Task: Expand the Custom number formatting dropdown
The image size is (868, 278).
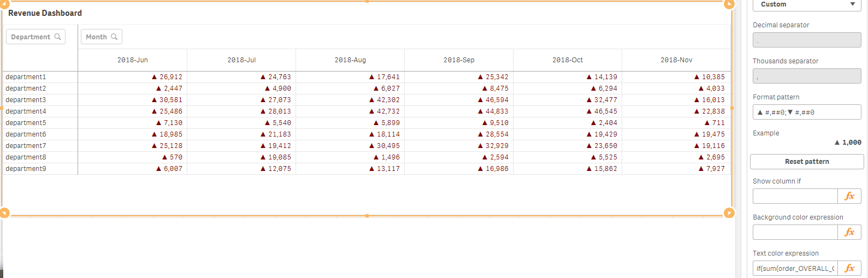Action: (807, 4)
